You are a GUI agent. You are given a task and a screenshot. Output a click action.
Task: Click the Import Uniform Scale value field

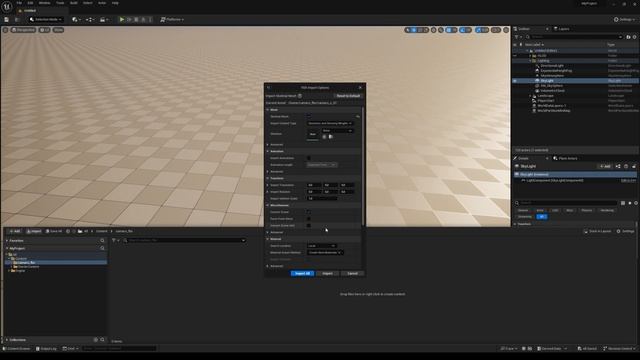pos(322,198)
